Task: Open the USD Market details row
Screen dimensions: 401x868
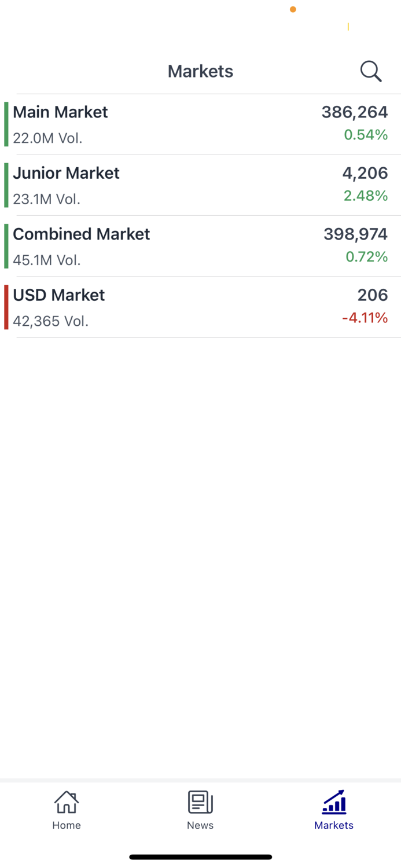Action: pyautogui.click(x=200, y=307)
